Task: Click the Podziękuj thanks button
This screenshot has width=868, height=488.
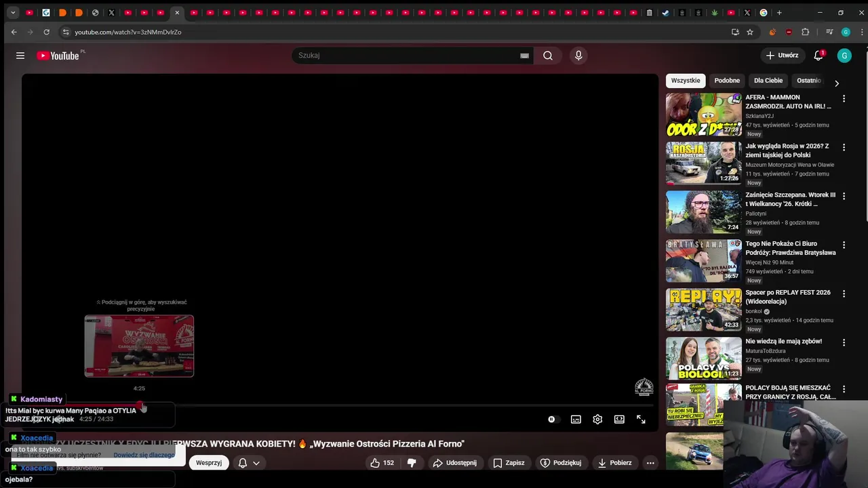Action: (561, 463)
